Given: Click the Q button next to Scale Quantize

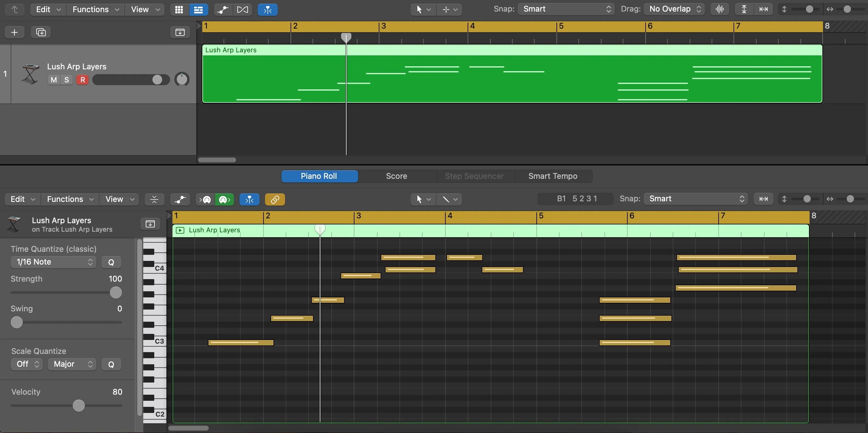Looking at the screenshot, I should 111,364.
